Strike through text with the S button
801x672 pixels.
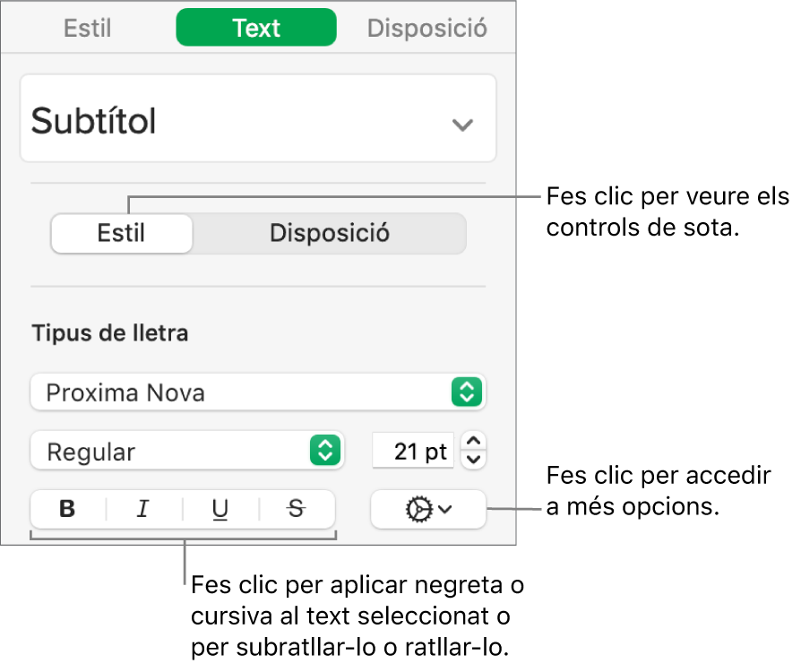tap(297, 509)
